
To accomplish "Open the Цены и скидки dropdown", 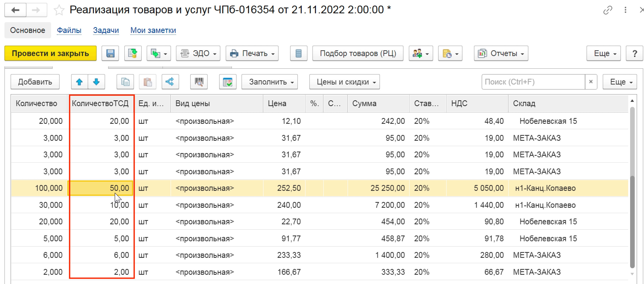I will coord(344,82).
